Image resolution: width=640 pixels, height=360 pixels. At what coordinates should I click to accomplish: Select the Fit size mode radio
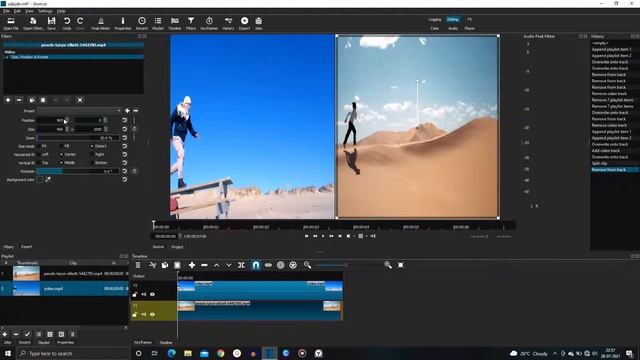(x=39, y=146)
